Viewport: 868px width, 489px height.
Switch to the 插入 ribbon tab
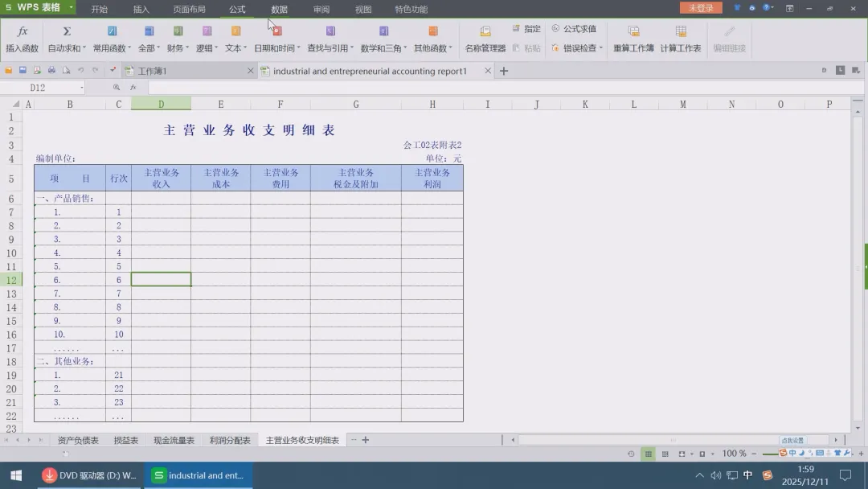141,10
